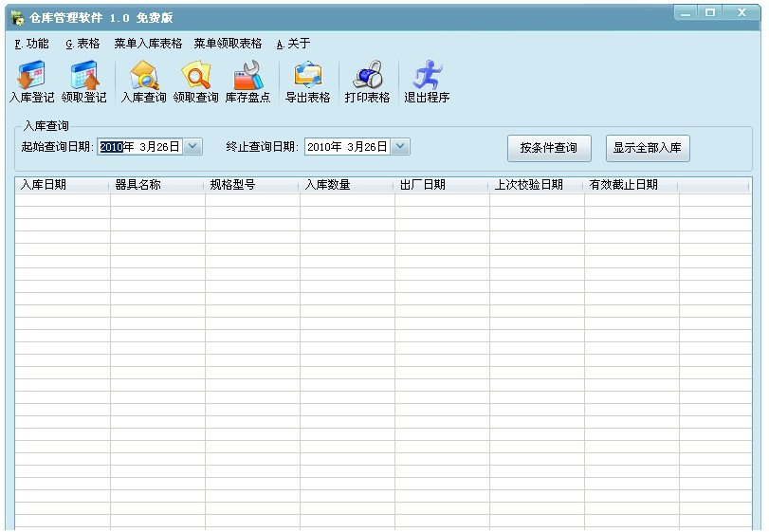Click the app icon in title bar
The image size is (769, 532).
(18, 18)
